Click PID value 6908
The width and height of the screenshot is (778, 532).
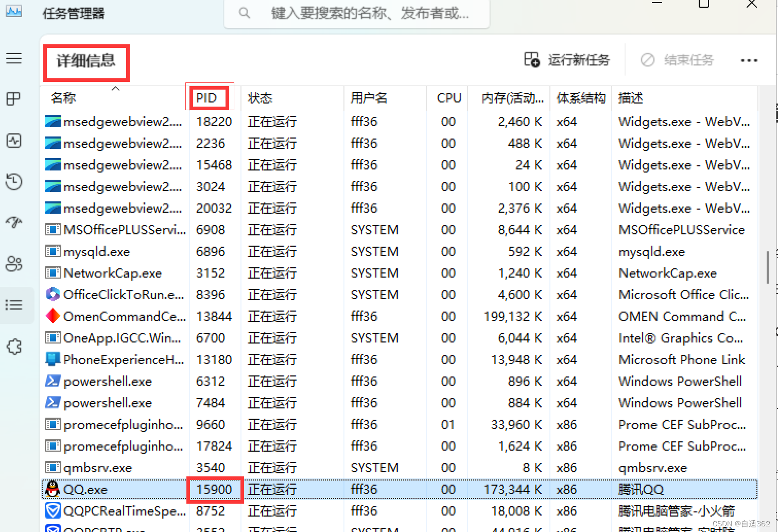click(x=211, y=230)
